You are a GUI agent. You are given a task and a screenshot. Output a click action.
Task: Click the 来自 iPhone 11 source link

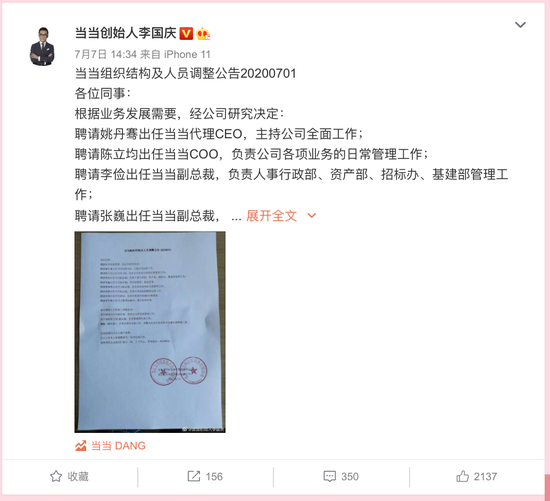175,54
